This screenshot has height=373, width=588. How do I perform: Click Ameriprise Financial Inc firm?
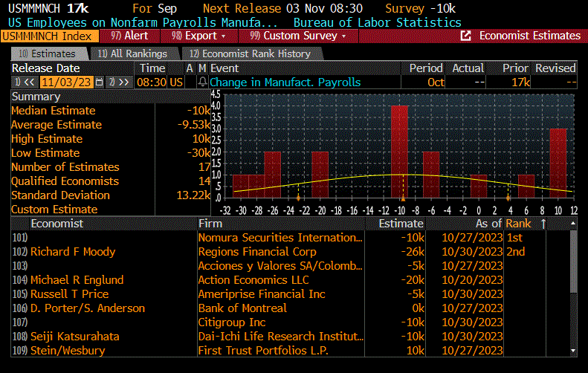click(x=262, y=294)
